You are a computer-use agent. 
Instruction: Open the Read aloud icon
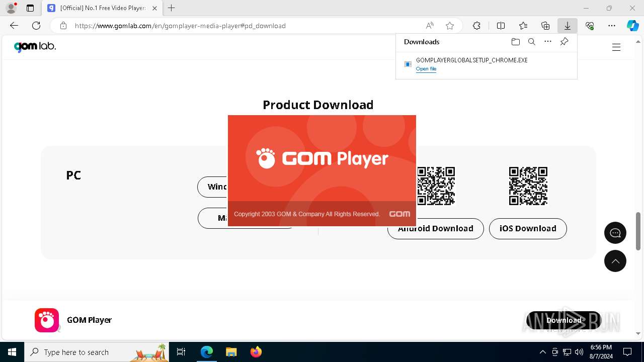click(x=430, y=26)
